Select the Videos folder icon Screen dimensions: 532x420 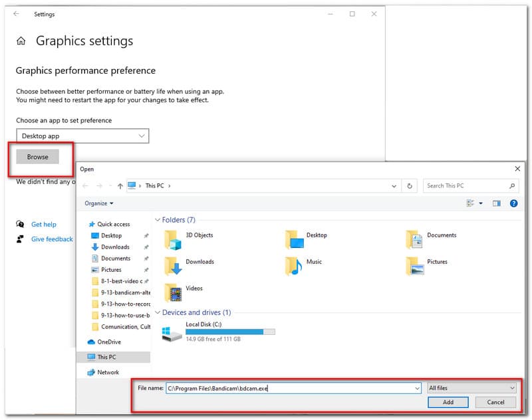173,292
